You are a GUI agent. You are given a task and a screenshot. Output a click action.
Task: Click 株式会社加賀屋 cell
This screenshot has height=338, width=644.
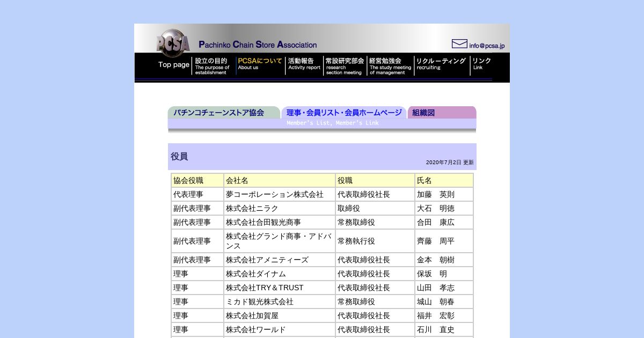(x=280, y=315)
